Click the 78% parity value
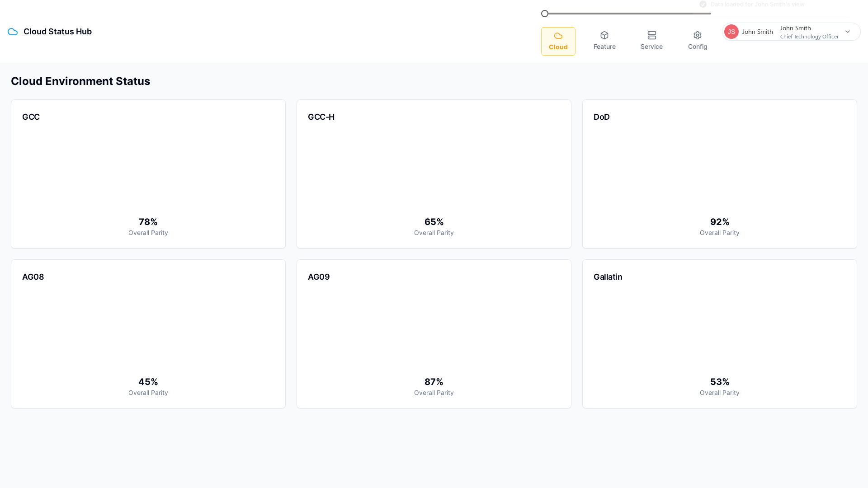Image resolution: width=868 pixels, height=488 pixels. click(148, 222)
